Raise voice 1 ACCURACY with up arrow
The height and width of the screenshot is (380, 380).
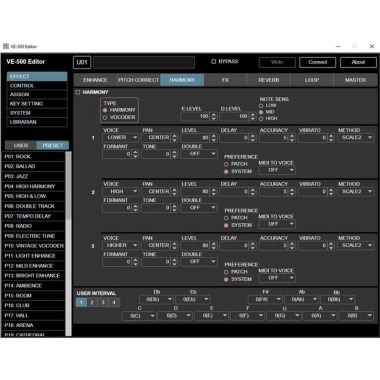pos(292,136)
